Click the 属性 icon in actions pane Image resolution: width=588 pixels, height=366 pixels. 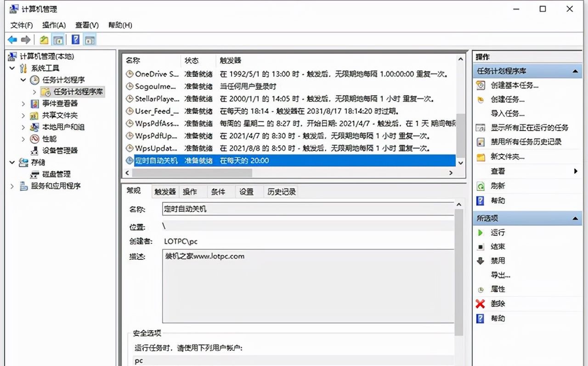click(481, 290)
